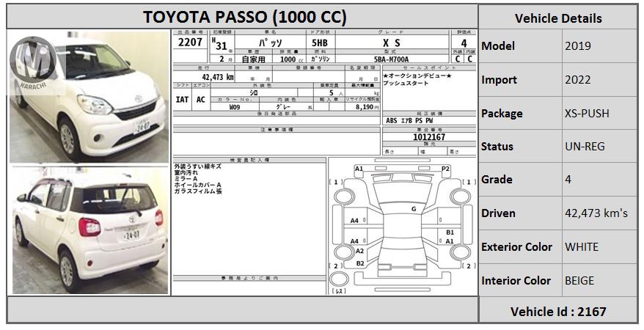
Task: Select the recycle fee "8,190円"
Action: coord(367,107)
